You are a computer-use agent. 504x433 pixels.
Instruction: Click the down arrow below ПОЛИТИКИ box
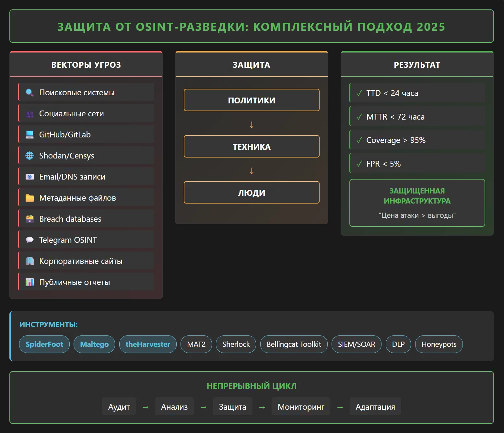(x=252, y=124)
